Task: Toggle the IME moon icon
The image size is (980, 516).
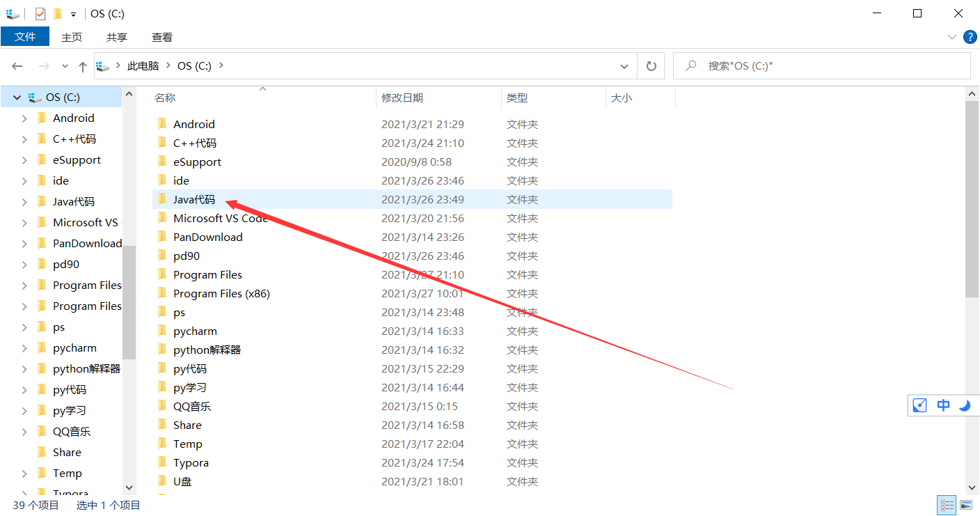Action: [x=965, y=405]
